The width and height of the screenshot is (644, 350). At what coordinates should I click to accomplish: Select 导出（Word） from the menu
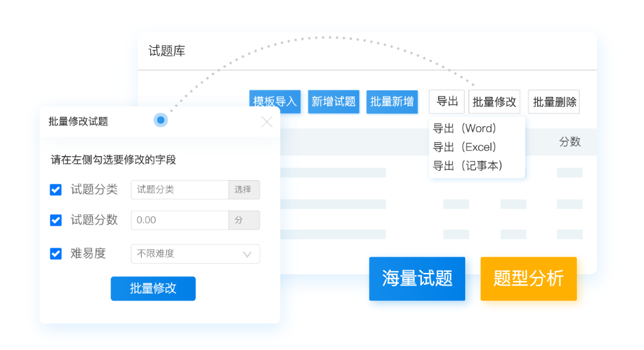coord(465,128)
